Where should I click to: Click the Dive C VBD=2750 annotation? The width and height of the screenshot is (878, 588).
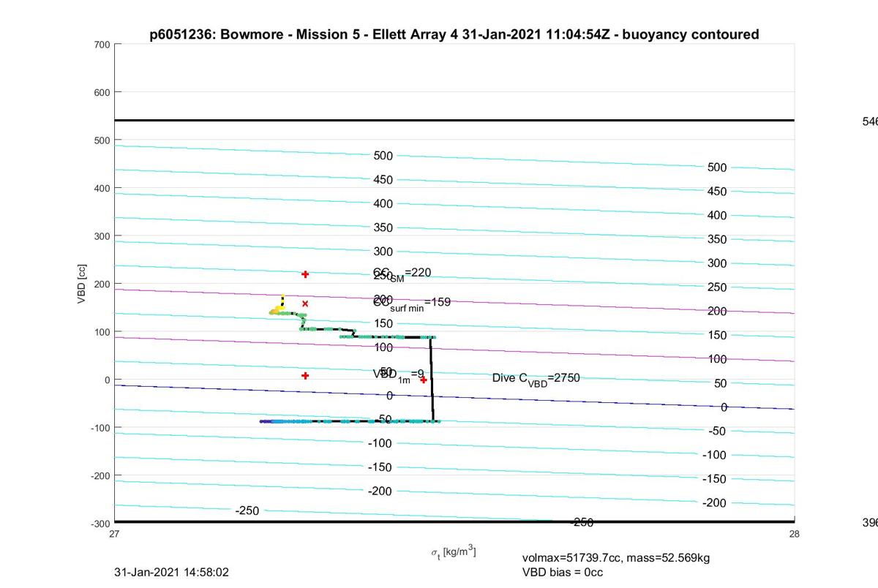pyautogui.click(x=536, y=379)
